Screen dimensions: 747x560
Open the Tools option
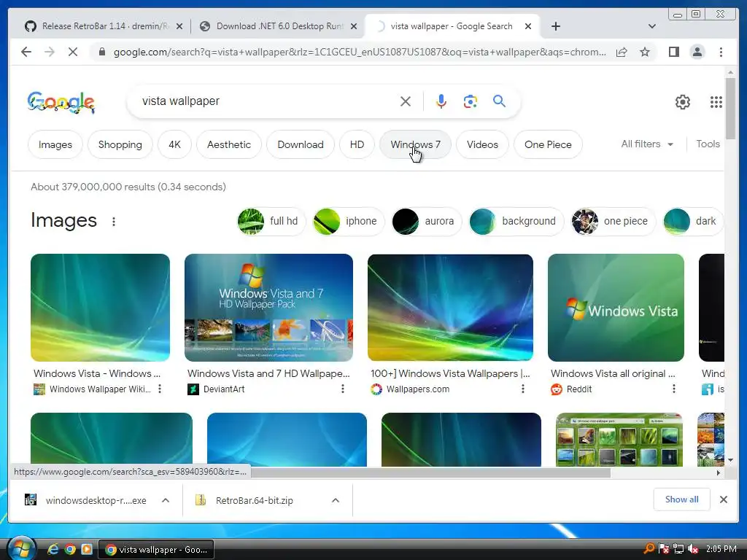pyautogui.click(x=708, y=144)
